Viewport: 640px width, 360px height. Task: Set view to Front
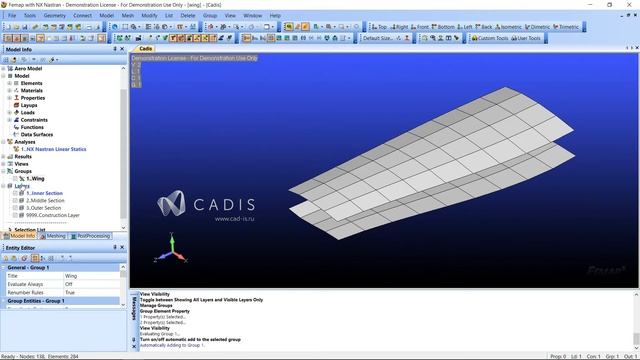(x=420, y=27)
